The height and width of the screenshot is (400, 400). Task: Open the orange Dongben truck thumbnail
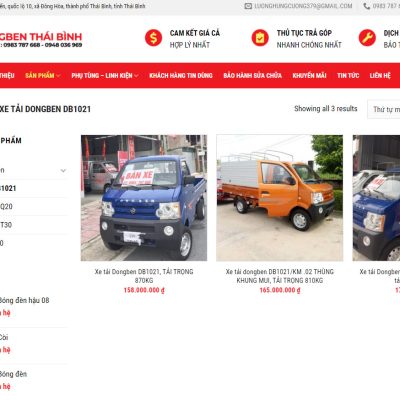(280, 198)
